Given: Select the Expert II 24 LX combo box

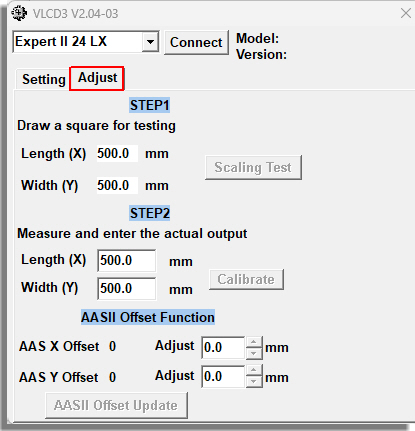Looking at the screenshot, I should click(86, 42).
